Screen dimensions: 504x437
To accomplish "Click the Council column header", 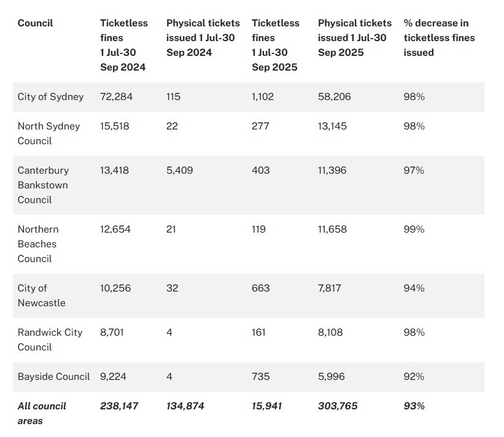I will [x=35, y=23].
